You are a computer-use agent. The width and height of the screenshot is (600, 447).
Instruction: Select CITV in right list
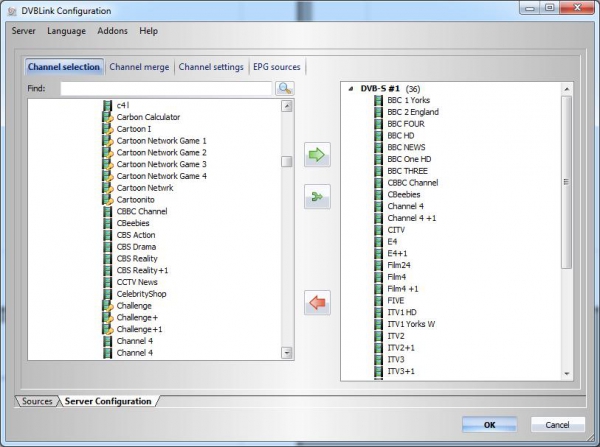tap(396, 230)
